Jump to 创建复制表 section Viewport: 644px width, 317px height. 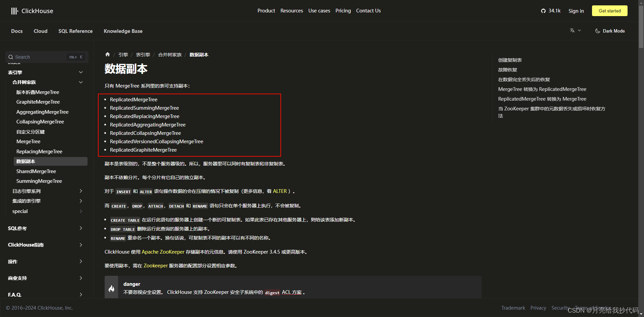[510, 60]
